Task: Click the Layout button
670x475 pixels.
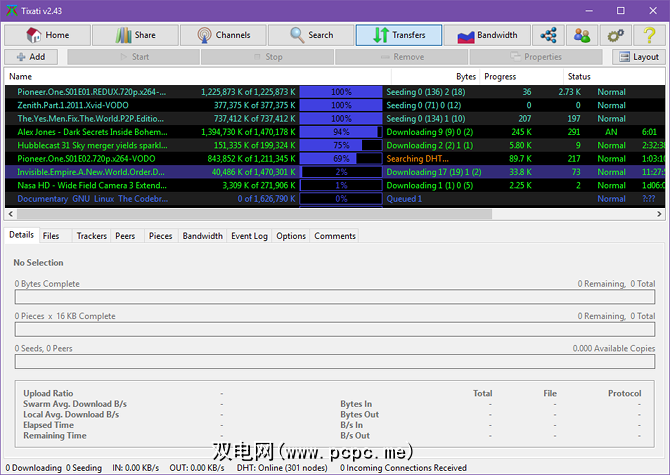Action: pyautogui.click(x=636, y=57)
